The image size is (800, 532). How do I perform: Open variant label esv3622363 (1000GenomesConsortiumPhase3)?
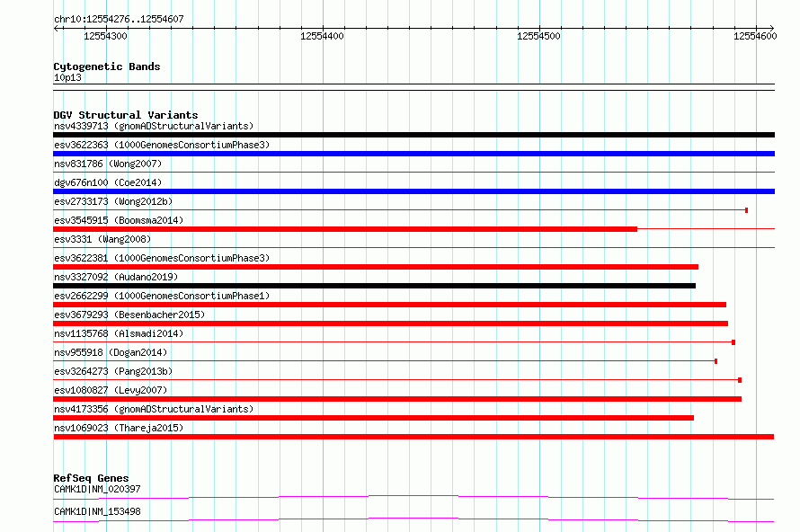[162, 145]
